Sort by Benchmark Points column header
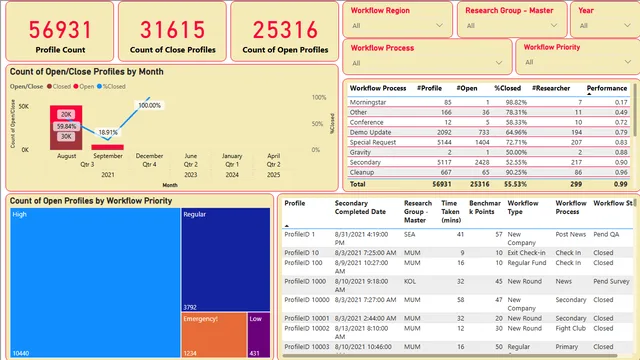The height and width of the screenshot is (360, 640). pyautogui.click(x=484, y=207)
